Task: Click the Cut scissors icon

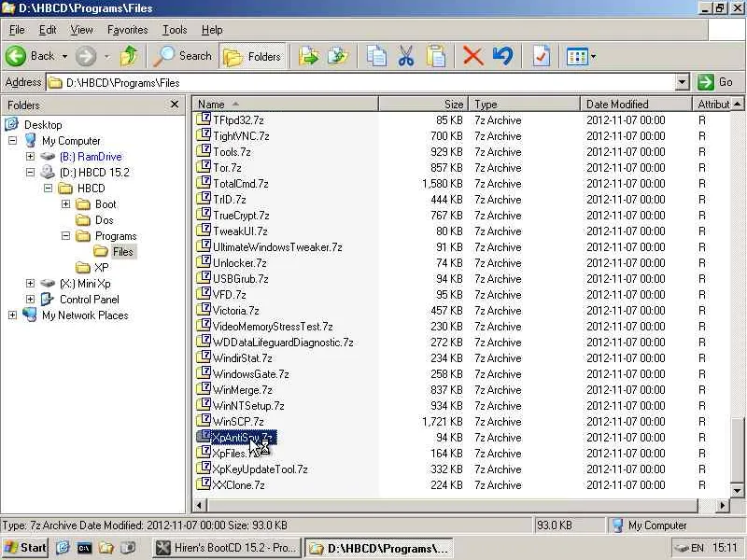Action: pyautogui.click(x=406, y=56)
